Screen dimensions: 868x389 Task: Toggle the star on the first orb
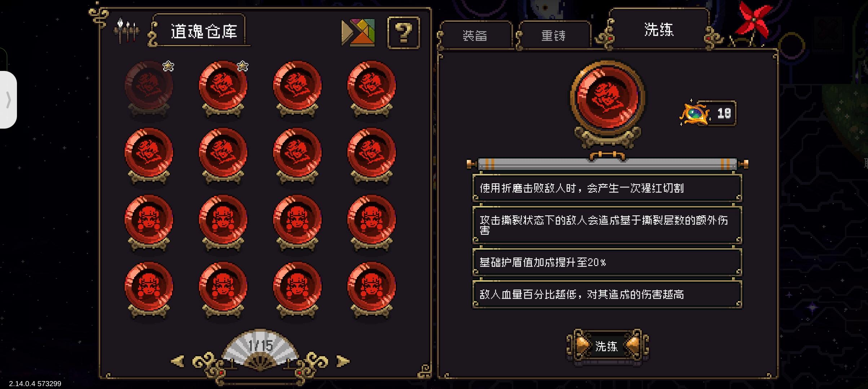coord(168,66)
